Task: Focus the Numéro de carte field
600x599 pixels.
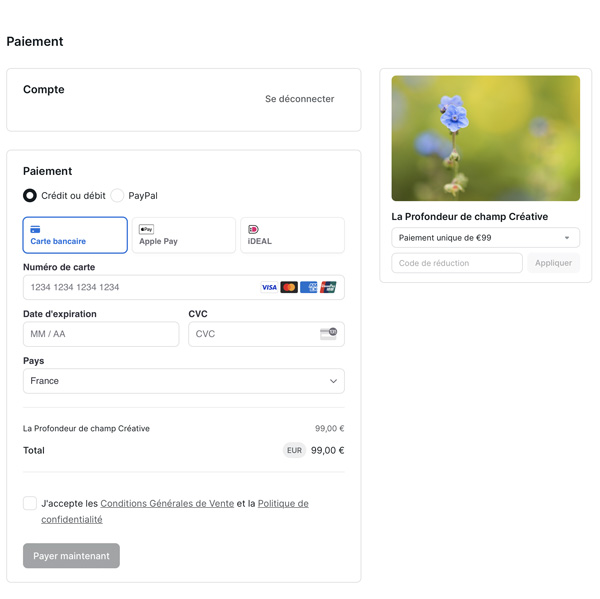Action: point(140,287)
